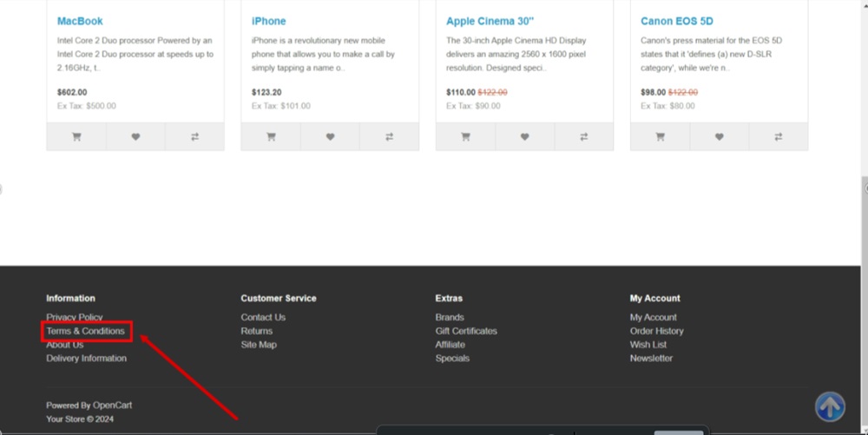Screen dimensions: 868x435
Task: Open the Wish List footer link
Action: point(648,344)
